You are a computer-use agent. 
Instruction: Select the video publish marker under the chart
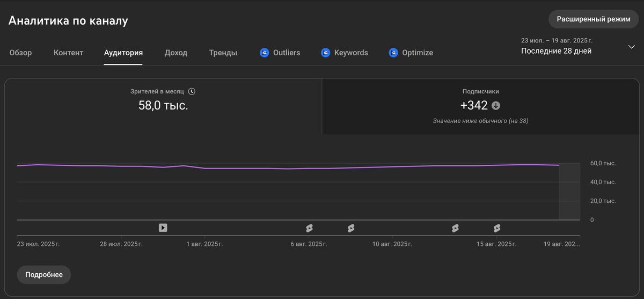point(163,228)
